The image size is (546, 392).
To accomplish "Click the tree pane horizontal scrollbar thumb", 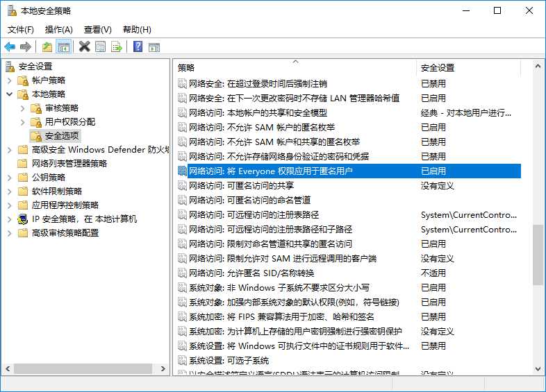I will pyautogui.click(x=83, y=368).
